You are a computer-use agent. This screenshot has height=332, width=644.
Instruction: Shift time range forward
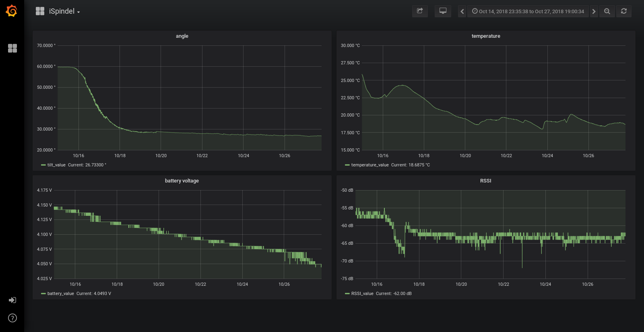[594, 11]
